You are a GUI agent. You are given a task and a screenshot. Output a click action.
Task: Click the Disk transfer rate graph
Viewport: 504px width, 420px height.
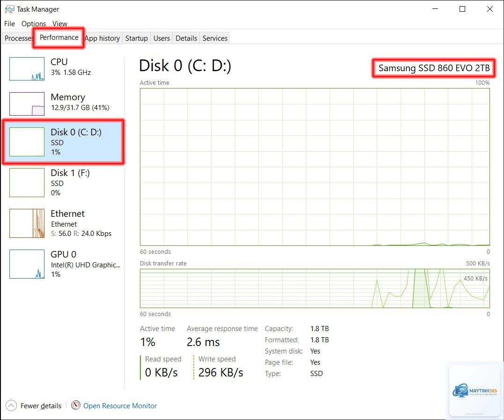[x=314, y=288]
